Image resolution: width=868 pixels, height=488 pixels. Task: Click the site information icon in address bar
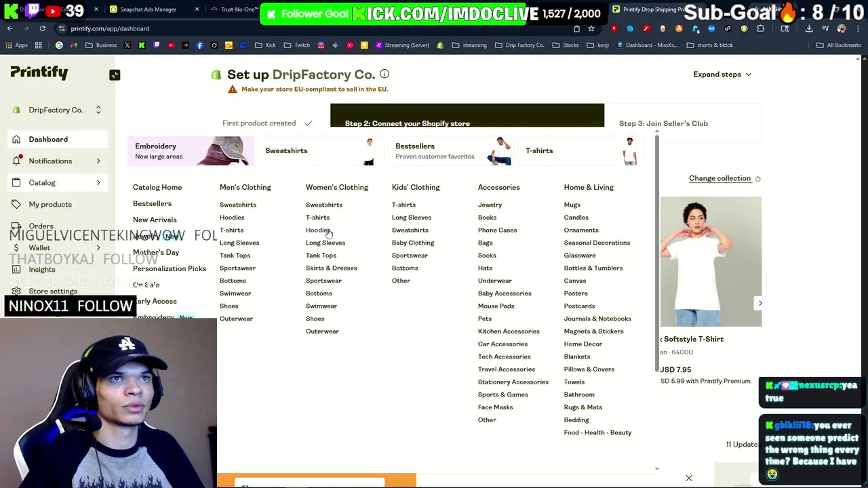click(62, 28)
